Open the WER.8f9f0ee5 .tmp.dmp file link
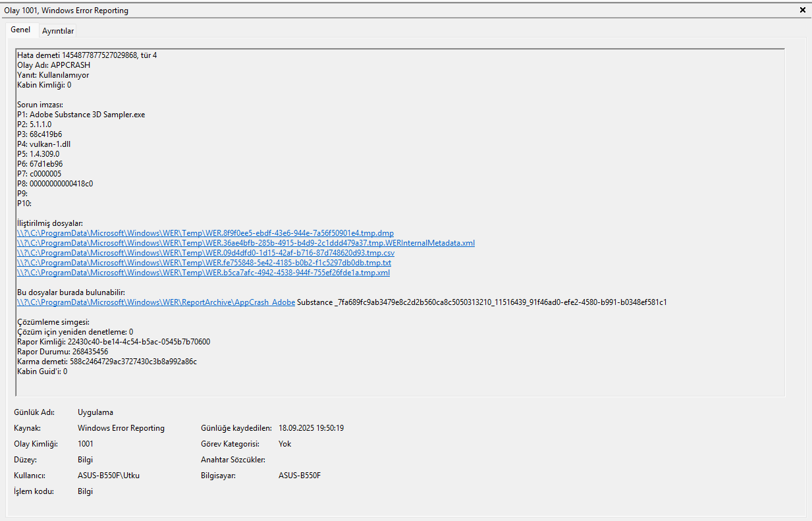This screenshot has height=521, width=812. click(205, 233)
